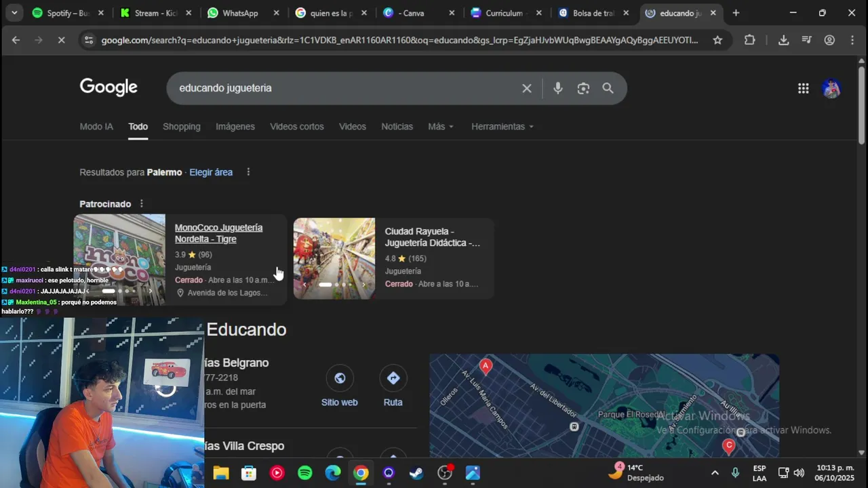Open Ciudad Rayuela store photo
Viewport: 868px width, 488px height.
[x=334, y=258]
